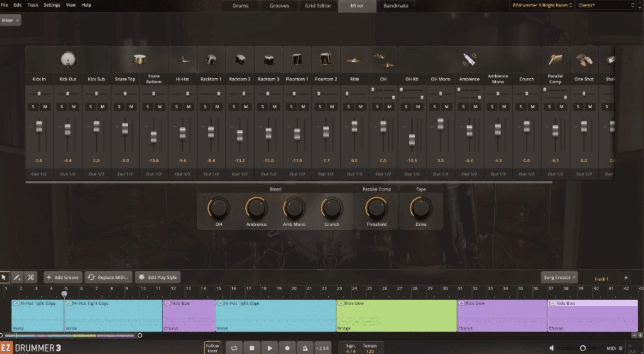Toggle the loop playback button
The height and width of the screenshot is (354, 644).
pyautogui.click(x=234, y=348)
